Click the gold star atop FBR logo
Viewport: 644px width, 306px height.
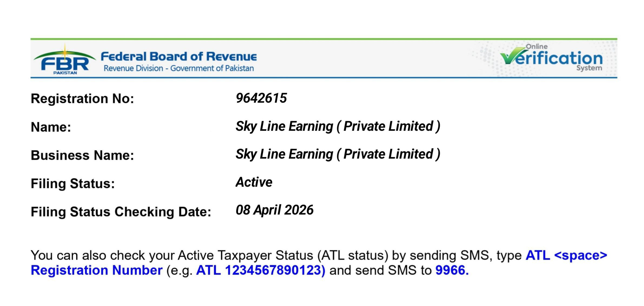[65, 50]
